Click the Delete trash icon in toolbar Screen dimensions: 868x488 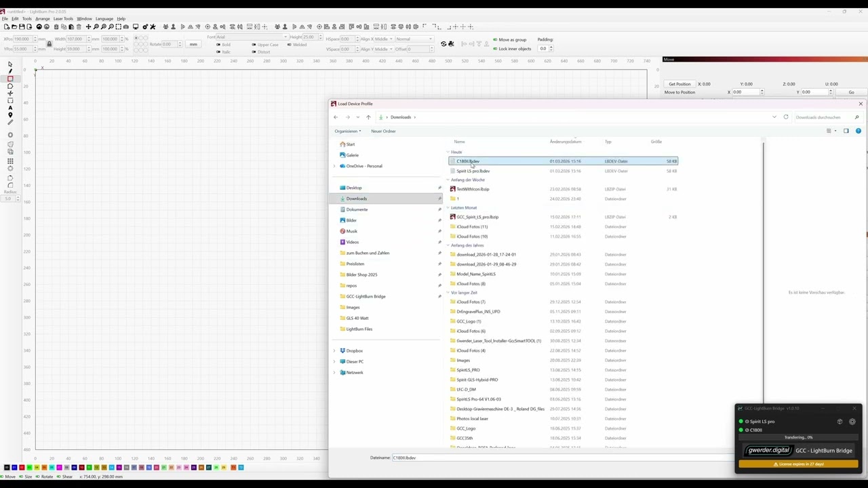[x=79, y=26]
